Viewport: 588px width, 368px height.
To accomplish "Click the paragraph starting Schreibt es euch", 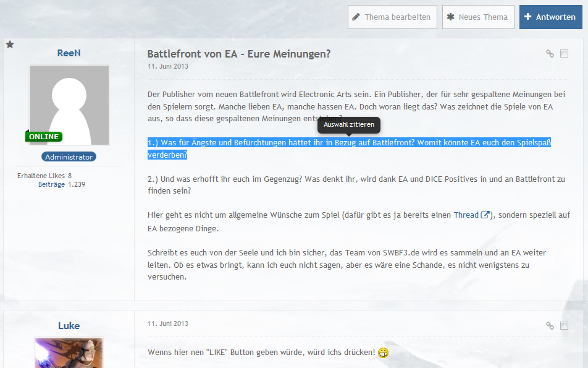I will click(x=346, y=265).
